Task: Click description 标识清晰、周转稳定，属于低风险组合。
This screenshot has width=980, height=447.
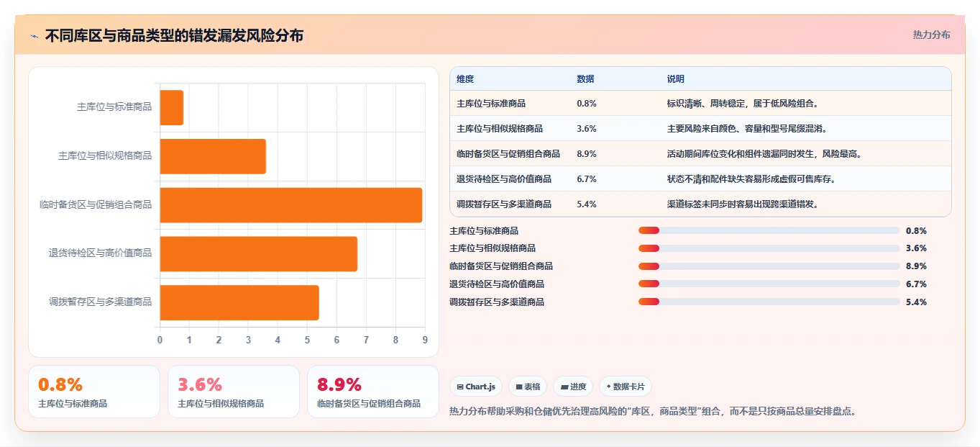Action: 743,104
